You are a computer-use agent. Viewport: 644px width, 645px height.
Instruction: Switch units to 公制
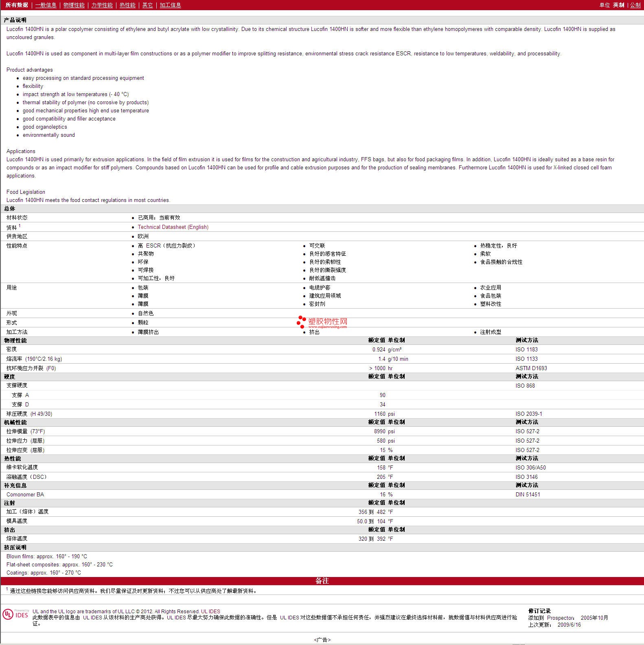coord(635,5)
